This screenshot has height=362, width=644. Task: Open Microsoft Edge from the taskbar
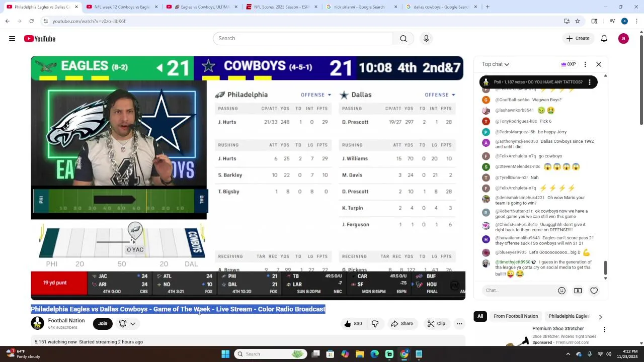pyautogui.click(x=374, y=354)
